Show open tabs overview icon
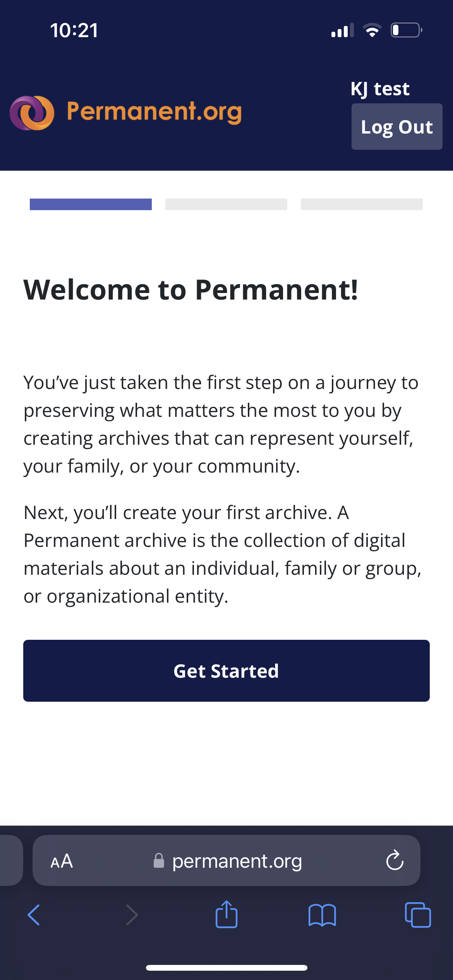The image size is (453, 980). (x=418, y=915)
